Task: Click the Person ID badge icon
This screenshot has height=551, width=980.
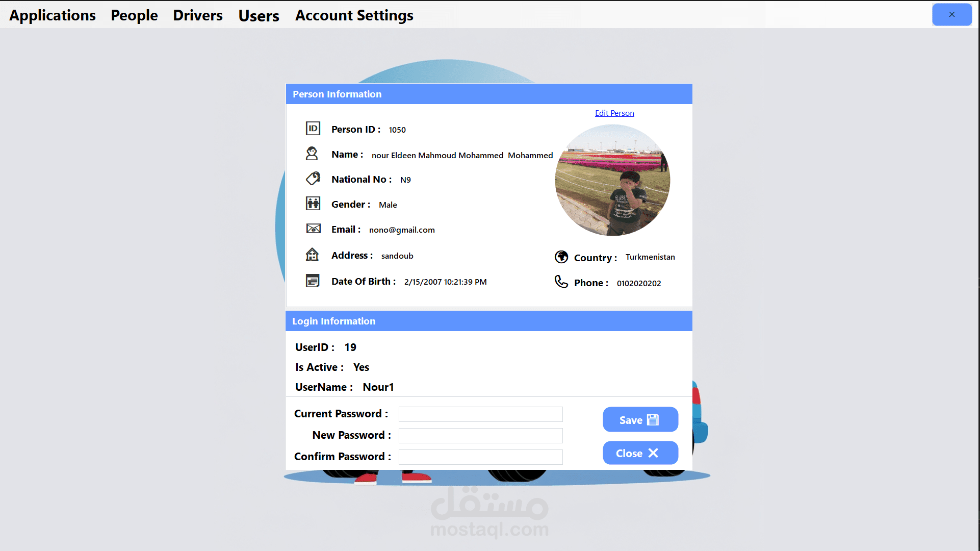Action: coord(313,129)
